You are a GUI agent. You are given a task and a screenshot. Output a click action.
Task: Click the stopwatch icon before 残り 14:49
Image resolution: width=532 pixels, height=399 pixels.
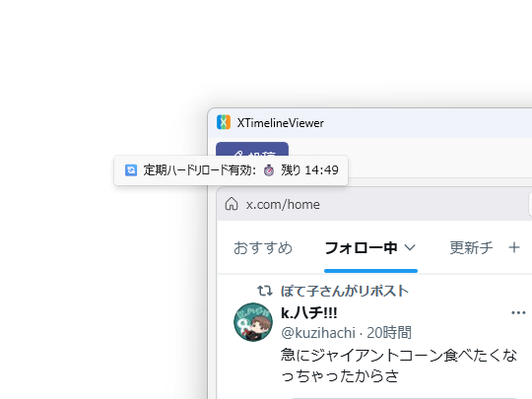tap(269, 170)
